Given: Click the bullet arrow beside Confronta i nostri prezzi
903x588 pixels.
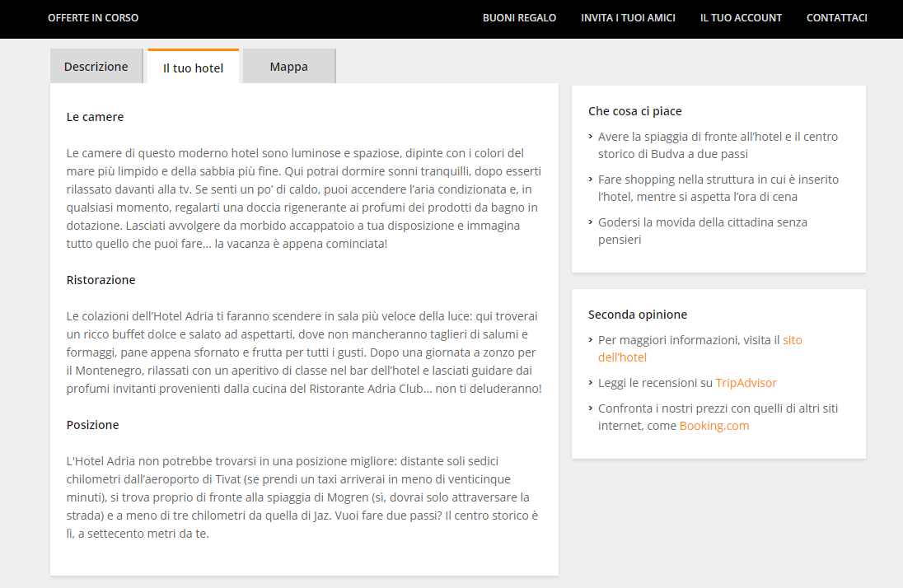Looking at the screenshot, I should 591,408.
